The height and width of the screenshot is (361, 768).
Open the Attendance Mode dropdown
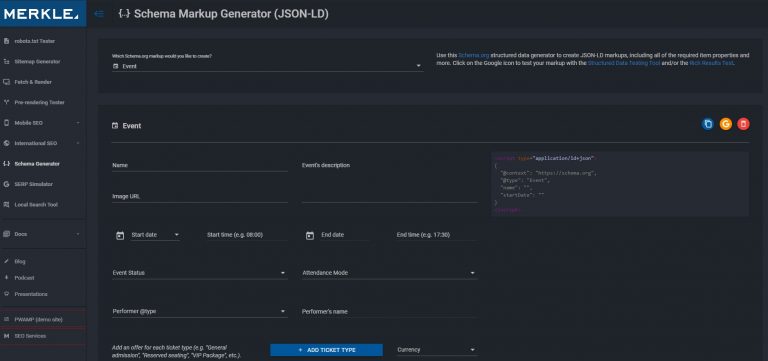[389, 273]
